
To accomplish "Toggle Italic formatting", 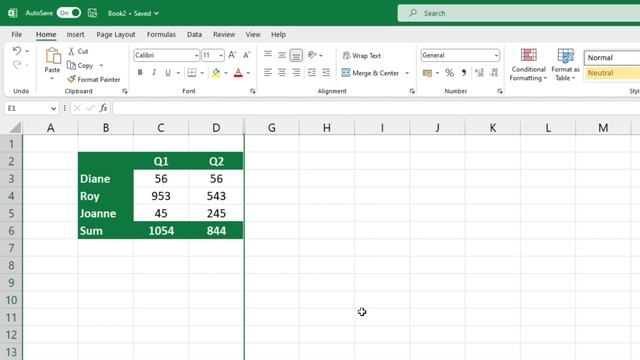I will (x=154, y=73).
